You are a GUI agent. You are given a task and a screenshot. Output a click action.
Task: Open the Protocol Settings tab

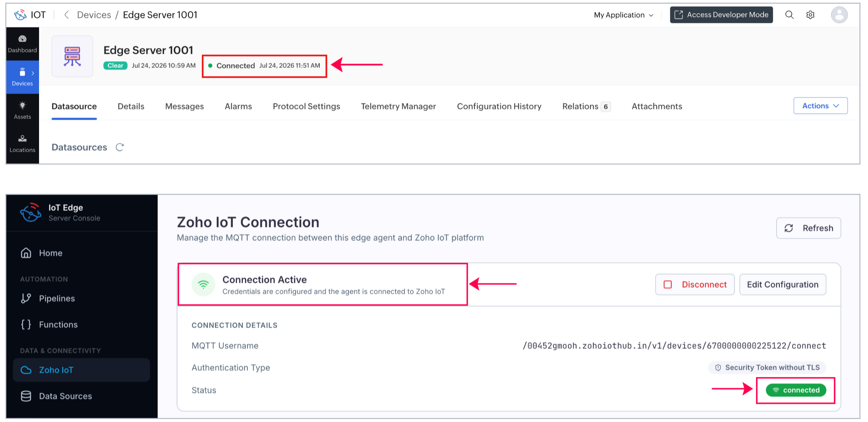point(306,106)
